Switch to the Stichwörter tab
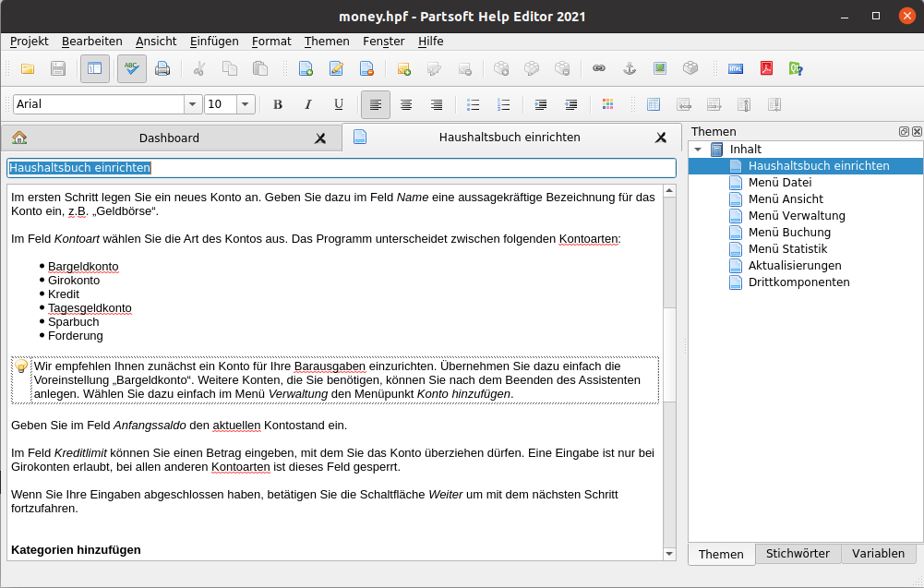924x588 pixels. click(798, 554)
